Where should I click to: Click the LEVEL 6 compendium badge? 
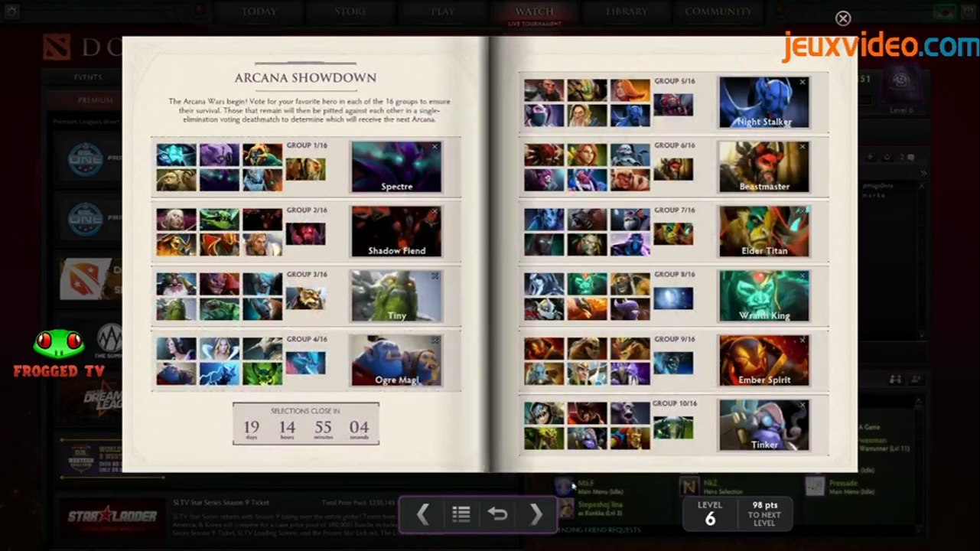point(709,514)
